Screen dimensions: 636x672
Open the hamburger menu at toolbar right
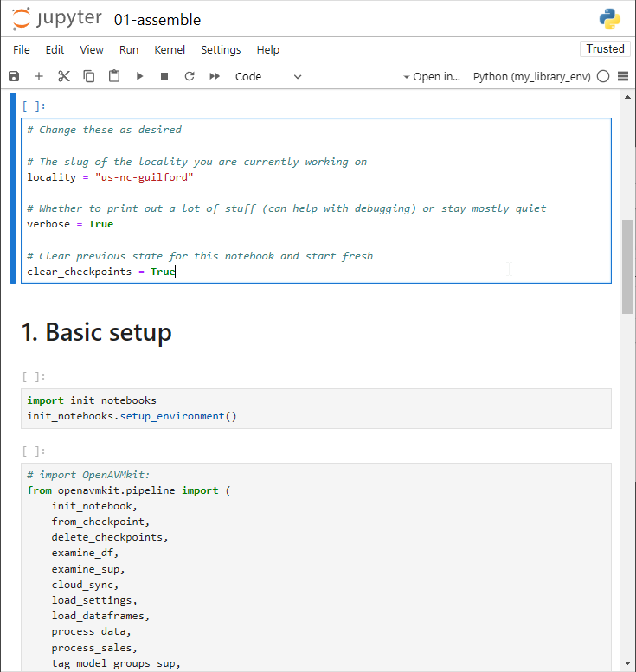click(623, 76)
